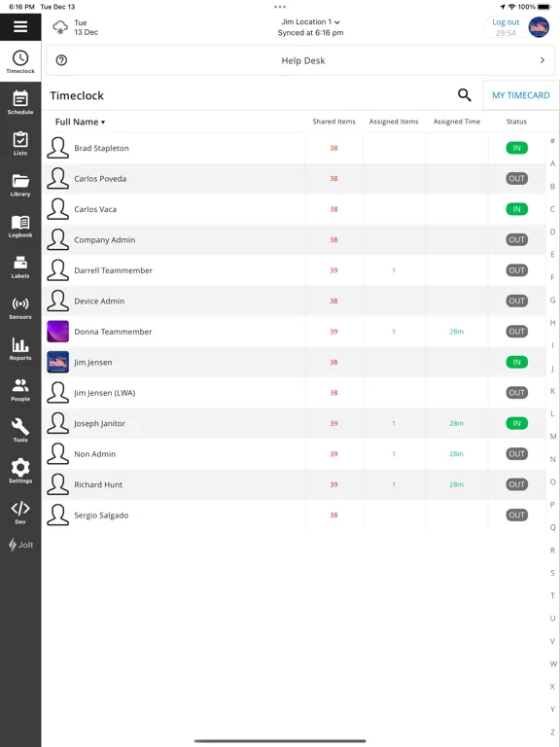Sort by the Full Name dropdown arrow
Screen dimensions: 560x747
[x=103, y=122]
